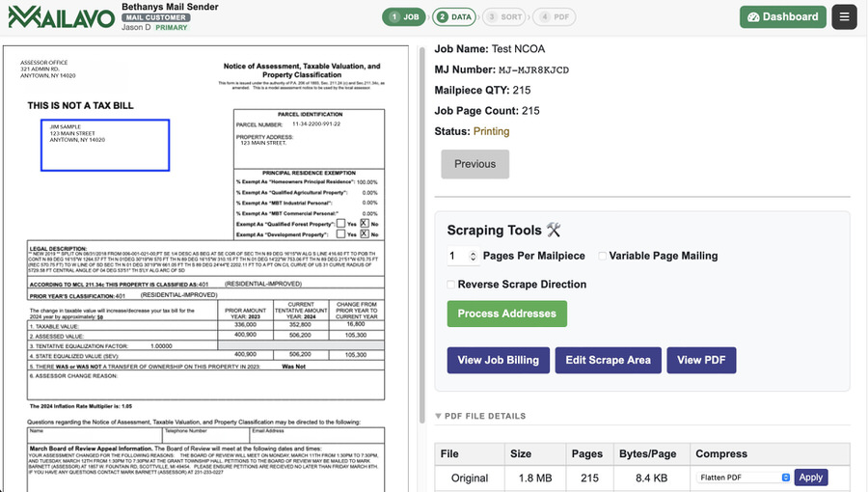Click the blue address scrape box in preview
The image size is (868, 492).
(105, 145)
